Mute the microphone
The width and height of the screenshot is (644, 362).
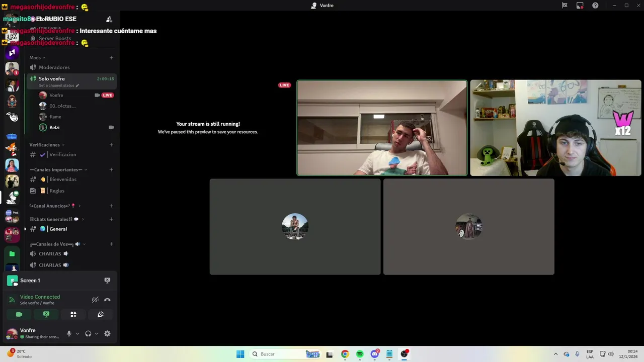tap(69, 333)
